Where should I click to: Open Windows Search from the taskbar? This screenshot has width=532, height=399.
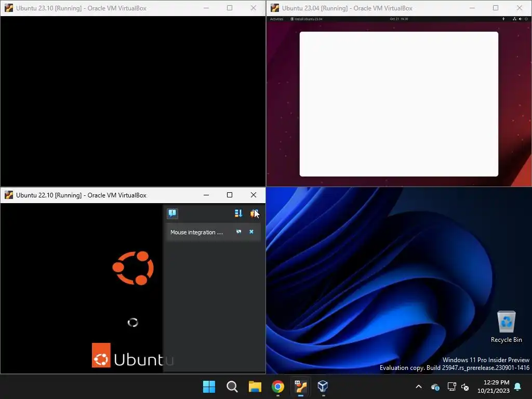coord(232,387)
